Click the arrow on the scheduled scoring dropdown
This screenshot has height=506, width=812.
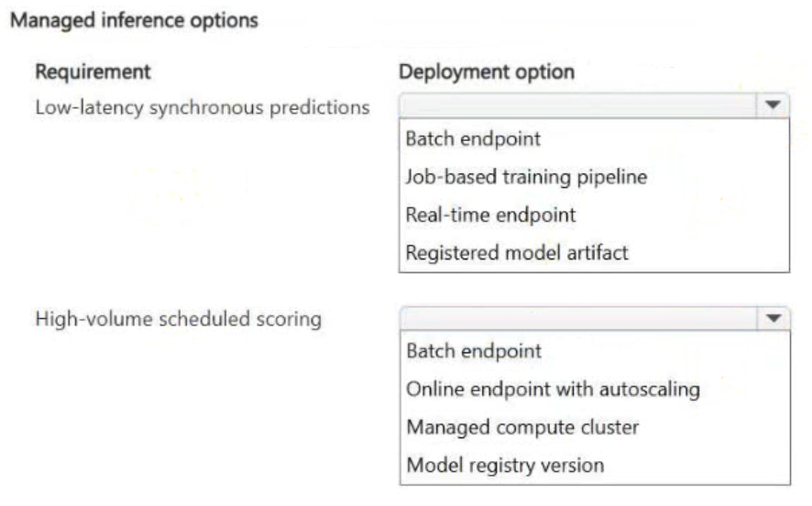[773, 318]
